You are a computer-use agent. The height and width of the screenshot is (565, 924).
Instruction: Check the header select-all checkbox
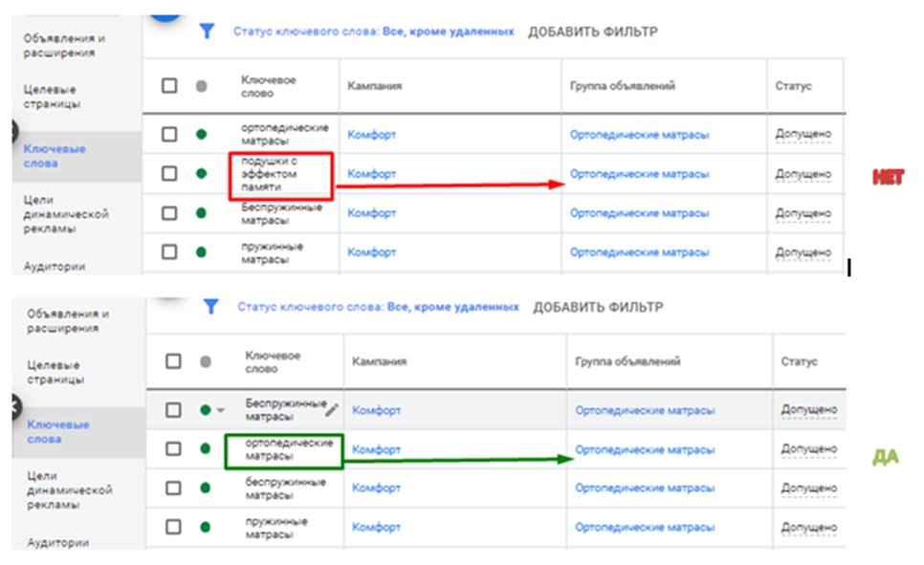(x=169, y=84)
